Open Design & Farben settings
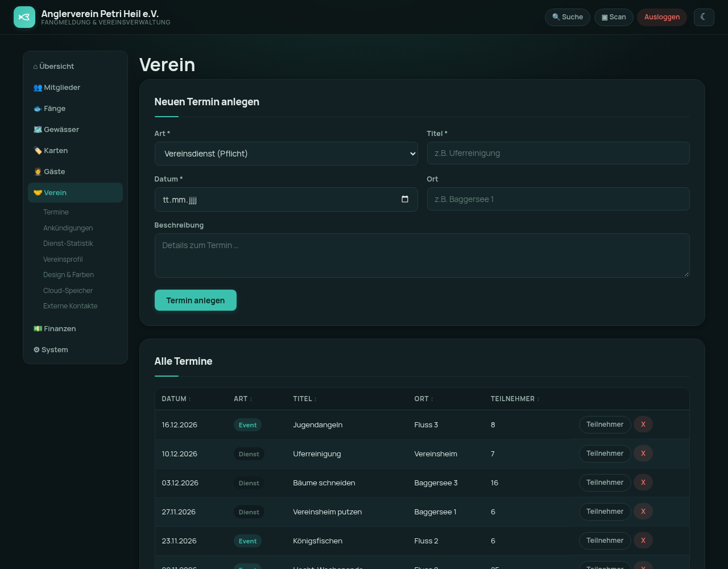728x569 pixels. [x=68, y=275]
